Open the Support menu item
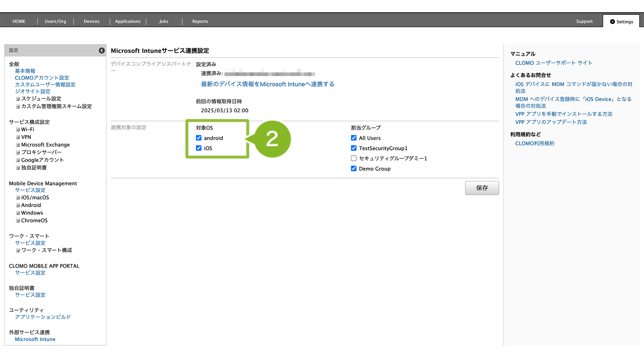644x362 pixels. 584,21
